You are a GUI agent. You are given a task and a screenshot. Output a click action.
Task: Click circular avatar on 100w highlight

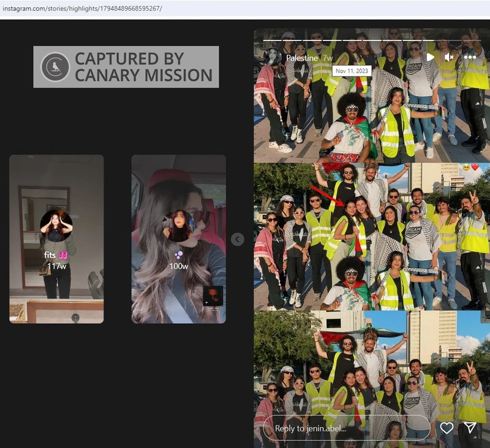pyautogui.click(x=178, y=226)
